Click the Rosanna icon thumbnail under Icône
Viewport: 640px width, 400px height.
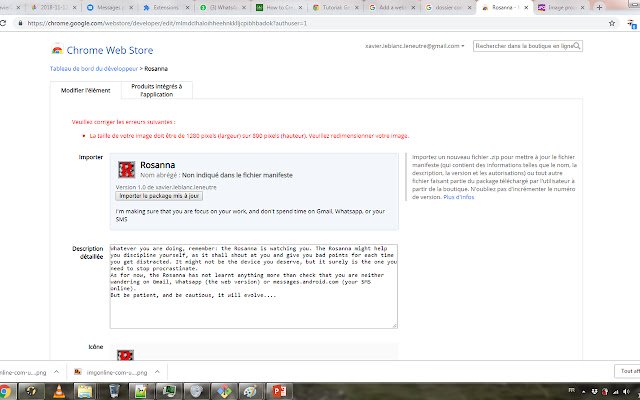[125, 355]
